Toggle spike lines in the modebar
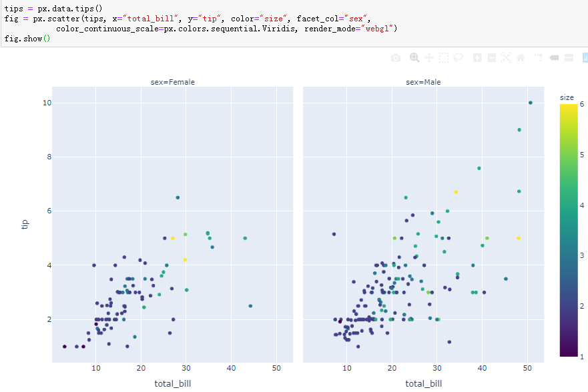Viewport: 588px width, 392px height. [538, 58]
